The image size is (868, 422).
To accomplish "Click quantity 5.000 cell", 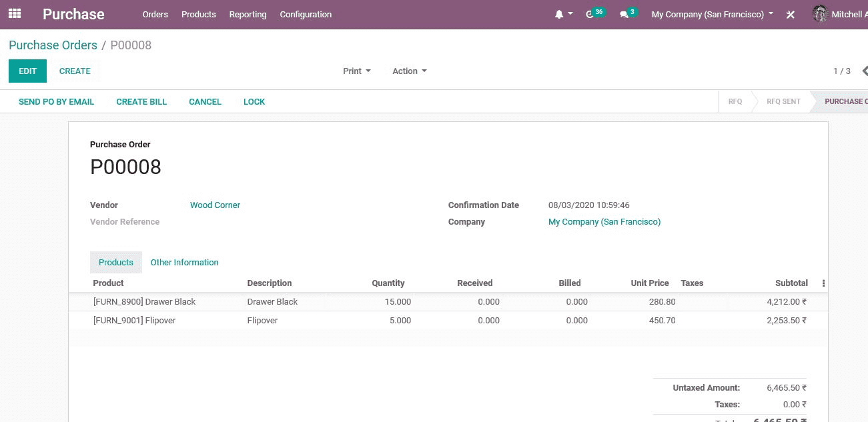I will click(x=400, y=321).
